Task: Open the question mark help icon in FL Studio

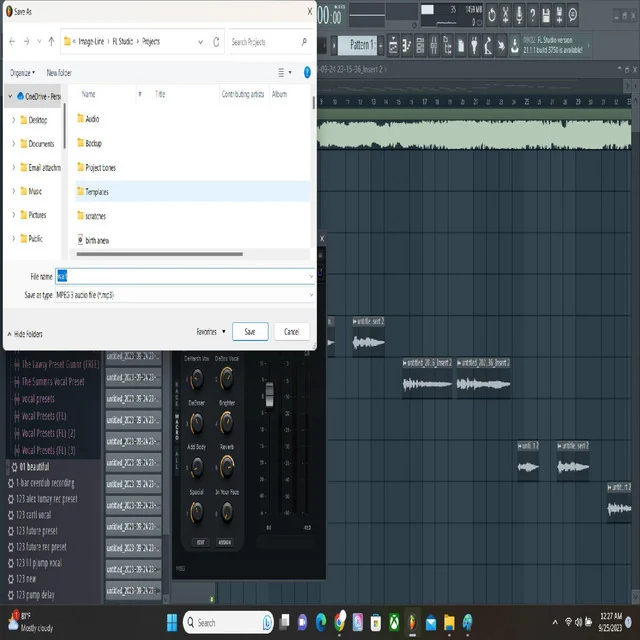Action: pos(533,15)
